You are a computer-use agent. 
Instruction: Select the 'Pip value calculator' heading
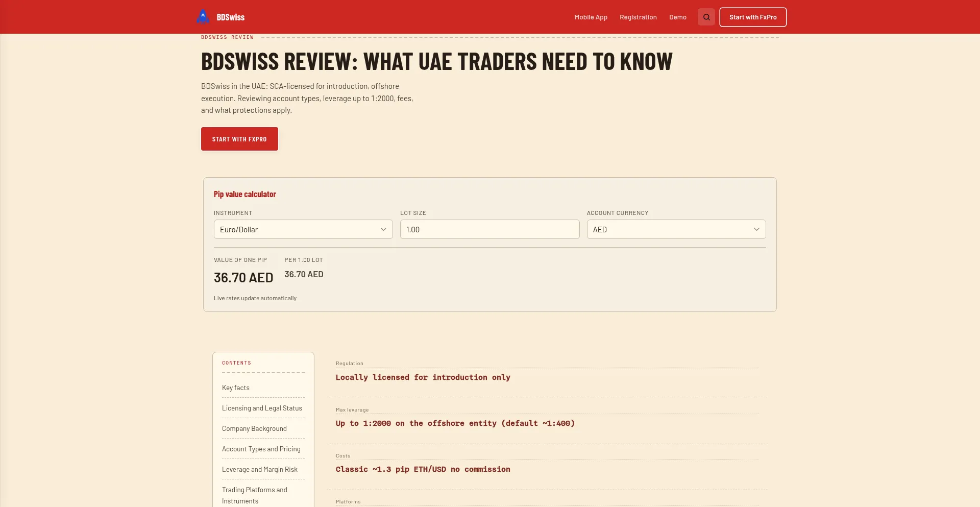point(245,194)
